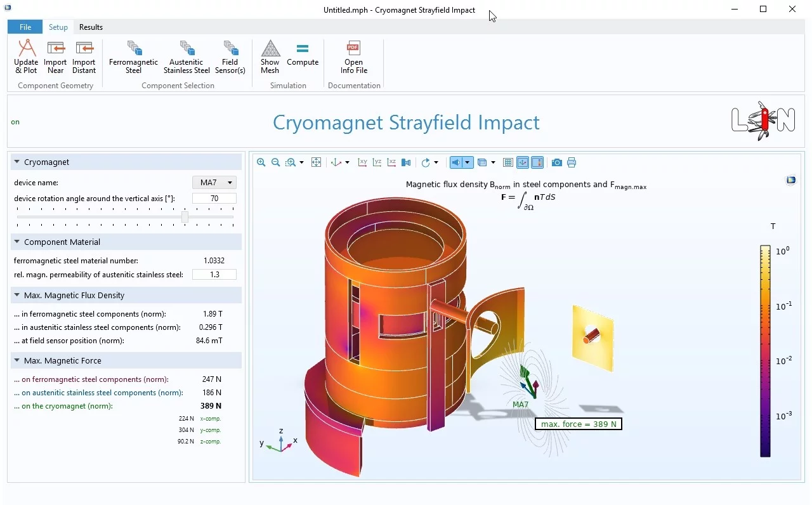Switch to the Results tab
Image resolution: width=812 pixels, height=505 pixels.
(x=91, y=27)
